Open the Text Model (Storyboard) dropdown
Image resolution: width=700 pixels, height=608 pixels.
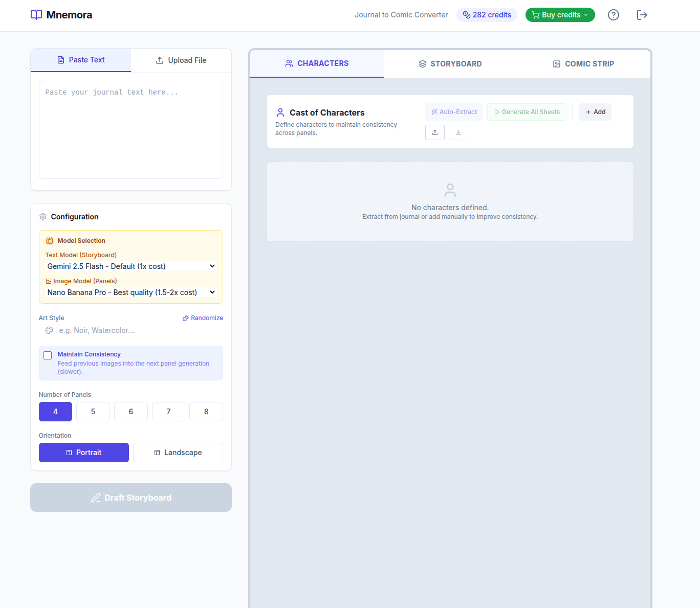coord(131,266)
